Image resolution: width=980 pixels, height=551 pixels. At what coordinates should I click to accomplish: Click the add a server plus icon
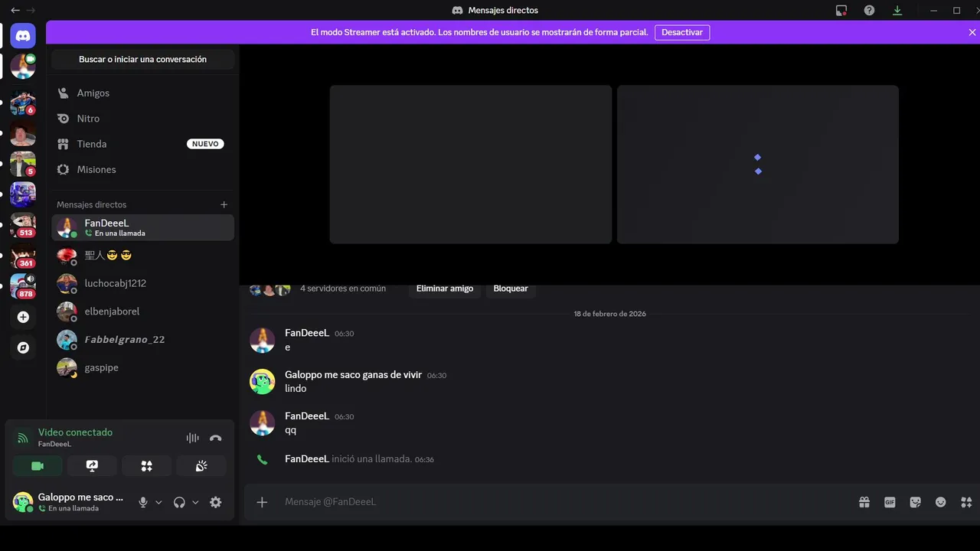tap(23, 317)
